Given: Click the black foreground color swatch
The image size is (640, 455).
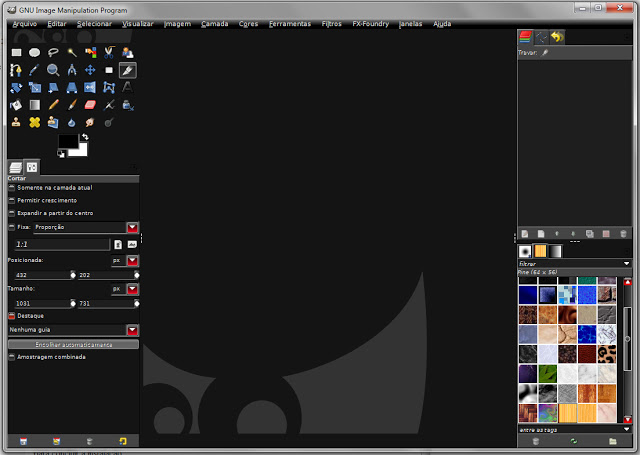Looking at the screenshot, I should [x=68, y=141].
